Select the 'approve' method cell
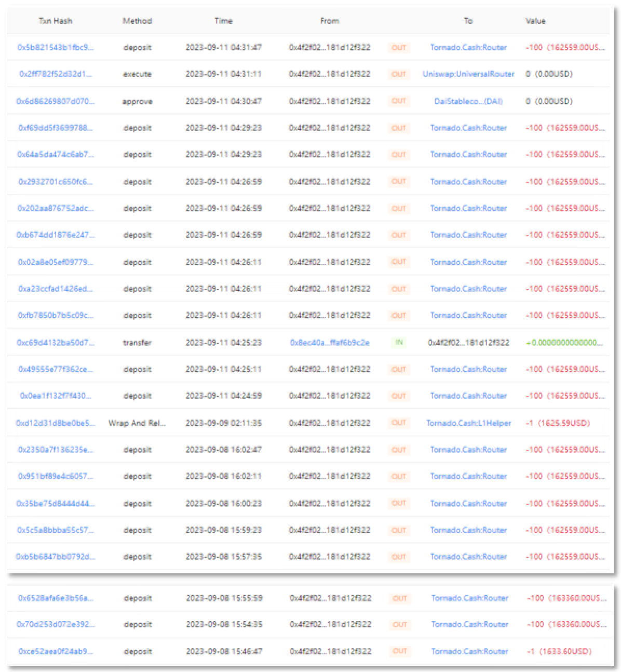The image size is (621, 672). pyautogui.click(x=137, y=101)
